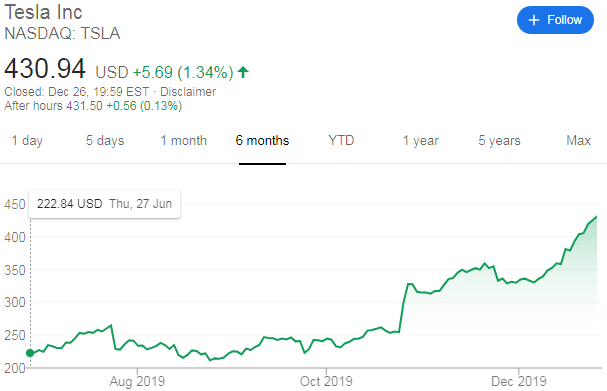Click the green up arrow price indicator

pyautogui.click(x=243, y=72)
